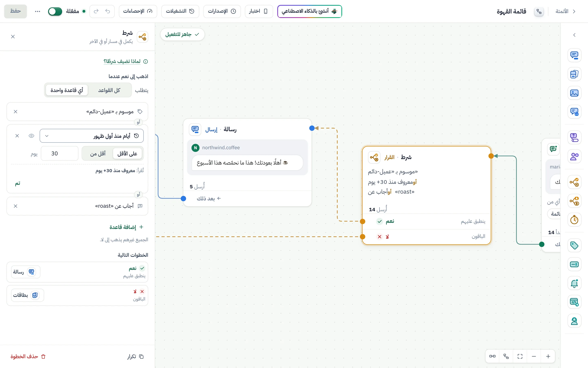This screenshot has height=368, width=588.
Task: Add a tag step from the sidebar
Action: 574,245
